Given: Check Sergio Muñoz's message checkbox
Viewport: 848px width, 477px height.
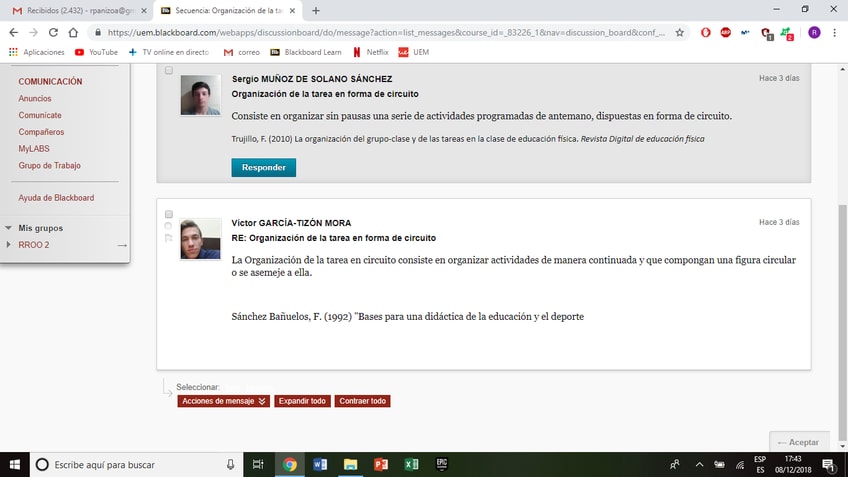Looking at the screenshot, I should 169,70.
